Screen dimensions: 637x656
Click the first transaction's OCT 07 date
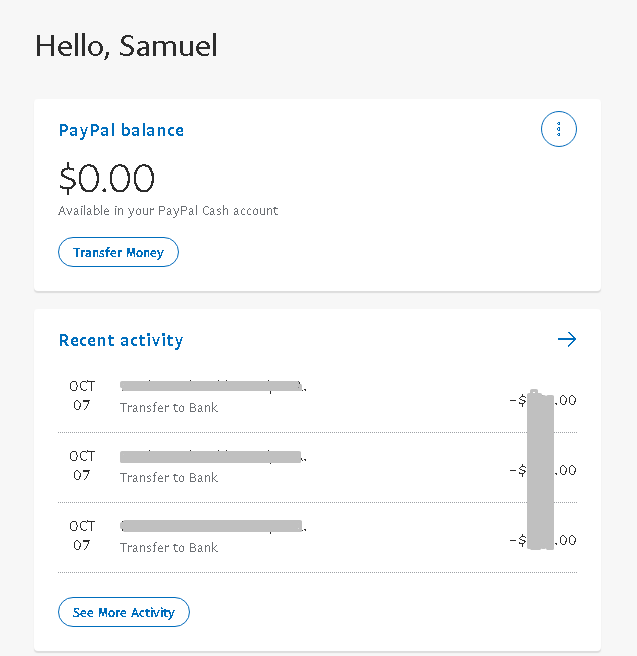[82, 396]
